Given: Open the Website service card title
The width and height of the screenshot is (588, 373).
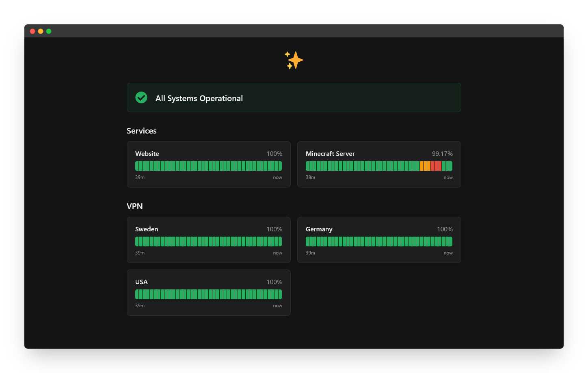Looking at the screenshot, I should pyautogui.click(x=147, y=154).
